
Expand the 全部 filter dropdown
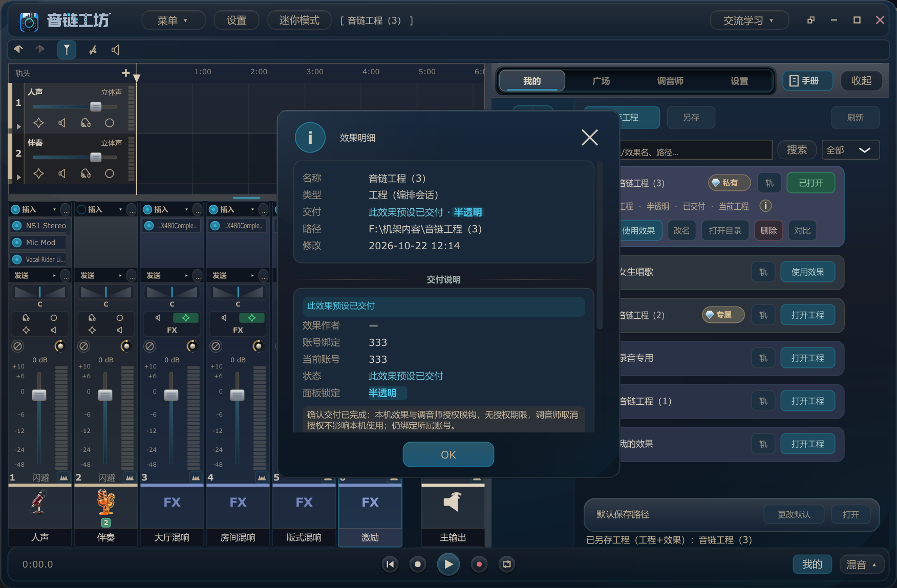[x=850, y=150]
